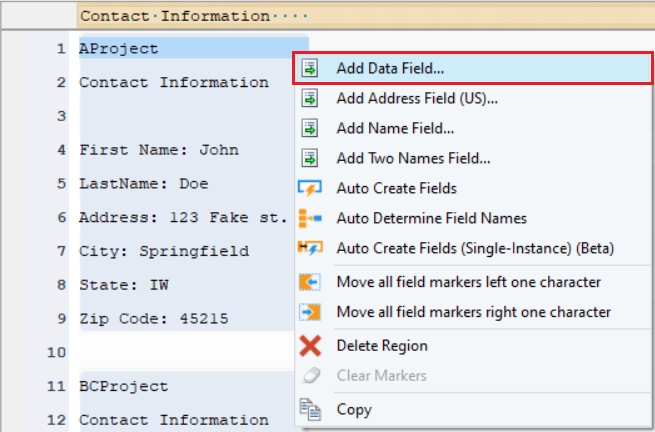Pick Move all field markers right one character
The image size is (655, 432).
click(x=473, y=312)
